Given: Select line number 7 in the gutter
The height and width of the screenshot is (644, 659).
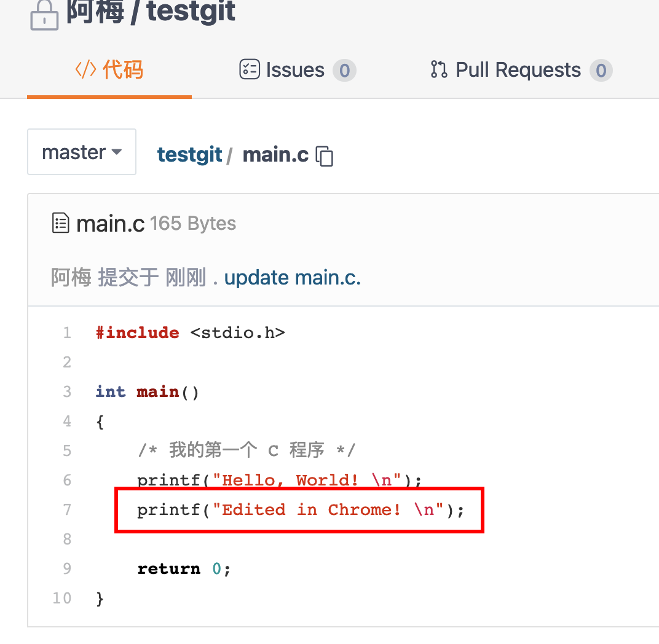Looking at the screenshot, I should point(67,510).
